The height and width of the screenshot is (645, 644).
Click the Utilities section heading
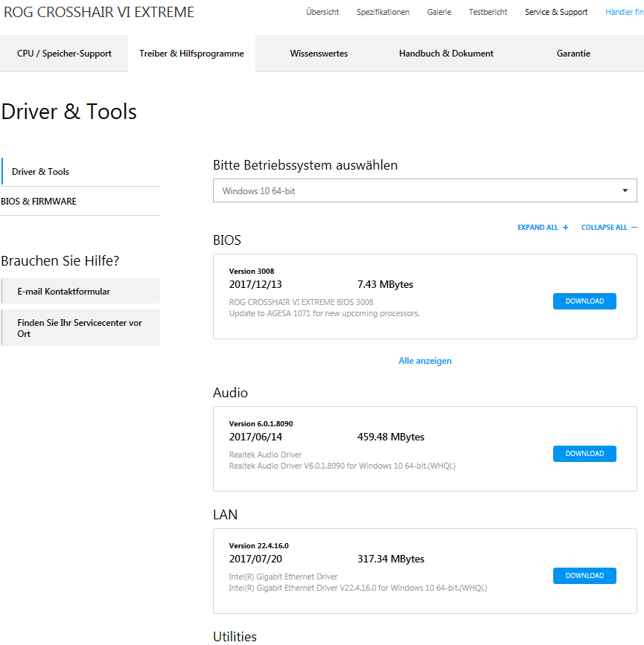[x=235, y=636]
